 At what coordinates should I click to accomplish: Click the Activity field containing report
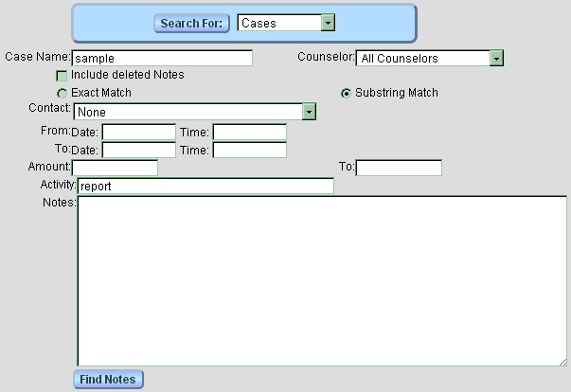coord(205,187)
